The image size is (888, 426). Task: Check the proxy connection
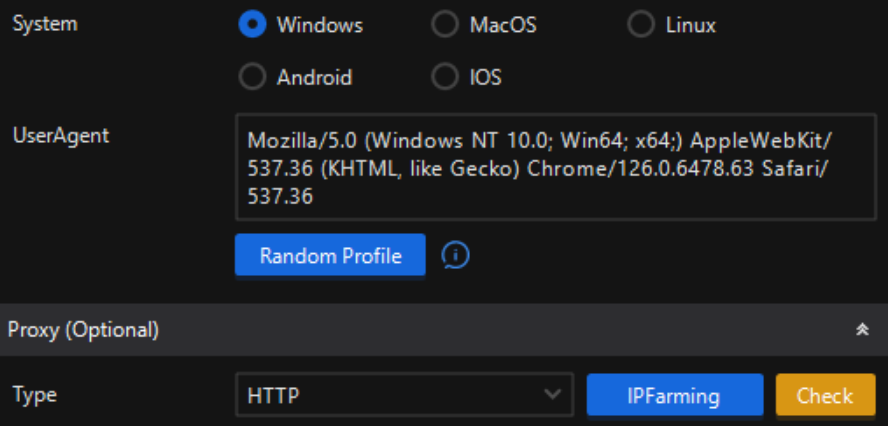[x=825, y=395]
